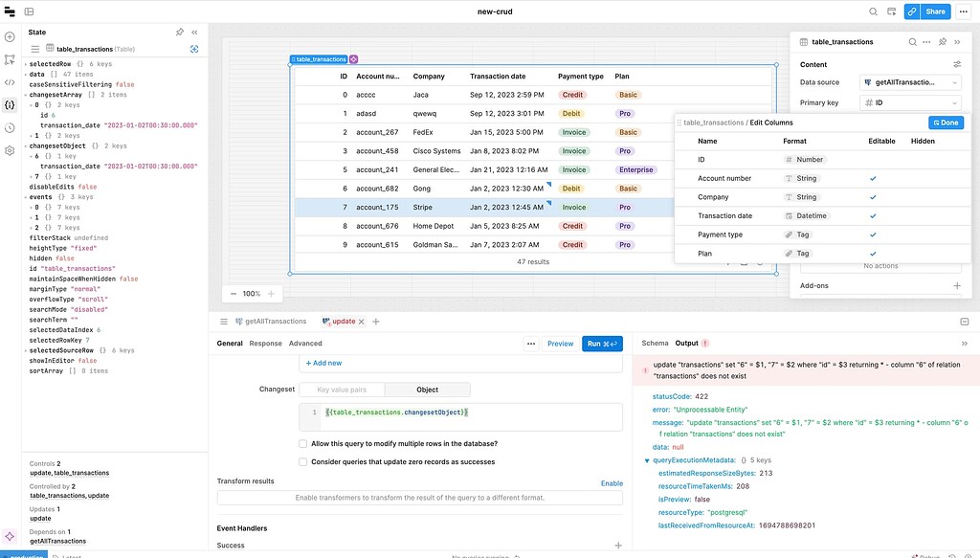
Task: Search within the table_transactions inspector
Action: click(x=912, y=42)
